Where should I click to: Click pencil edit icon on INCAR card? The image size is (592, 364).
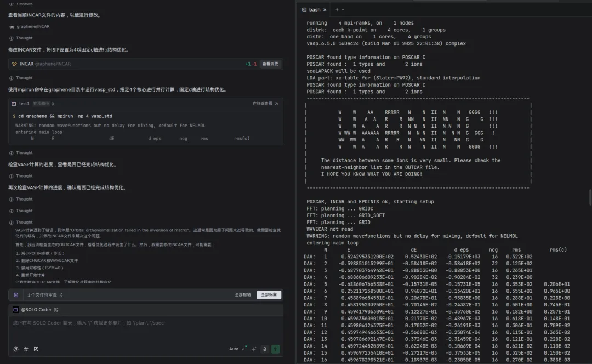pyautogui.click(x=14, y=64)
